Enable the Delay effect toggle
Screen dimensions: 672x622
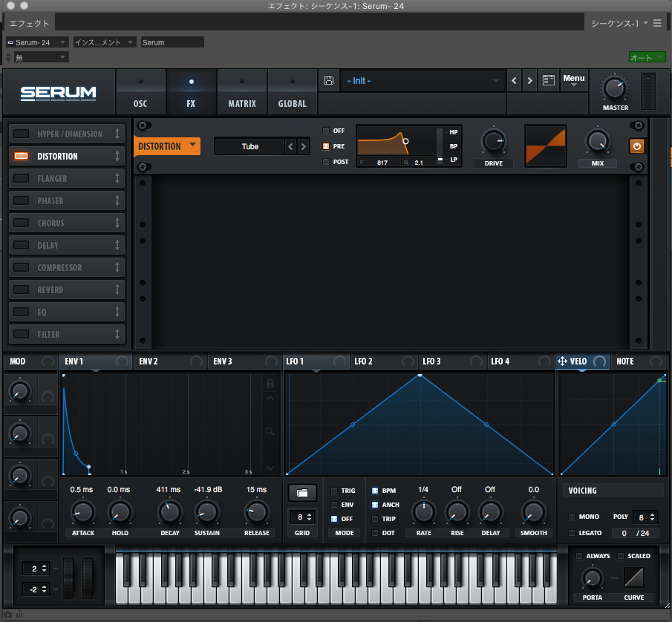pos(21,245)
